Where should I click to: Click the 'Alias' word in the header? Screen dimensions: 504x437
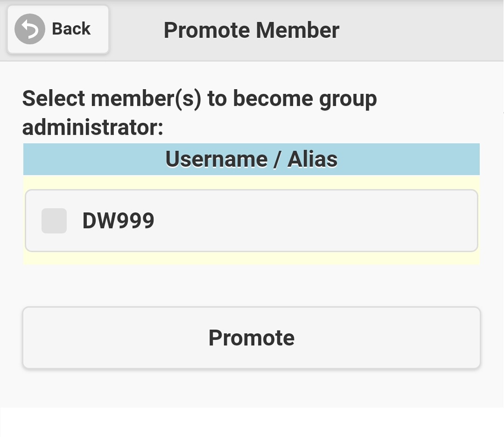312,159
